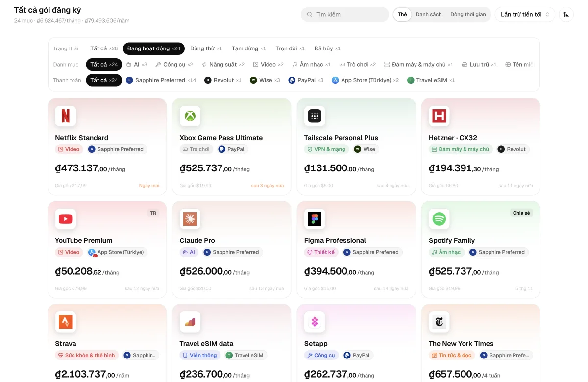Click the Netflix logo on its card
This screenshot has height=382, width=588.
coord(65,116)
